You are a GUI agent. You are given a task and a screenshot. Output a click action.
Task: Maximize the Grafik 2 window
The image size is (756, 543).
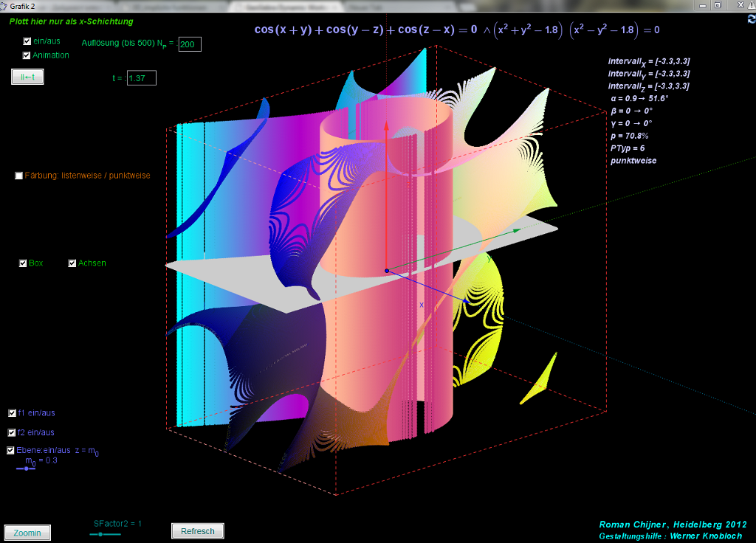717,5
